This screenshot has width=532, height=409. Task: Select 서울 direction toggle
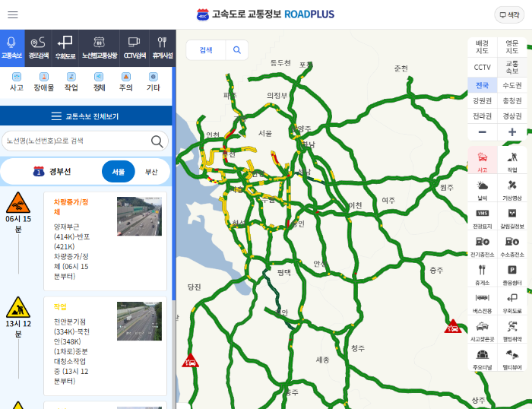pos(118,171)
